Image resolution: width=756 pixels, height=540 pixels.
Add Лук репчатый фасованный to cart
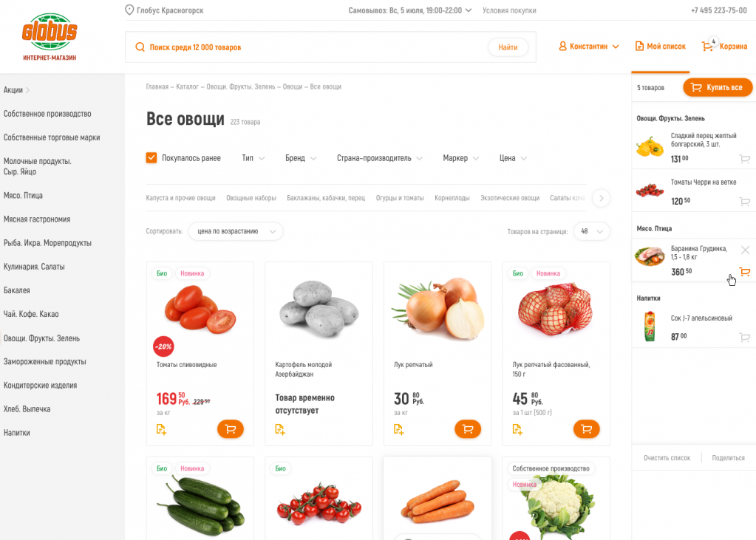pos(586,428)
